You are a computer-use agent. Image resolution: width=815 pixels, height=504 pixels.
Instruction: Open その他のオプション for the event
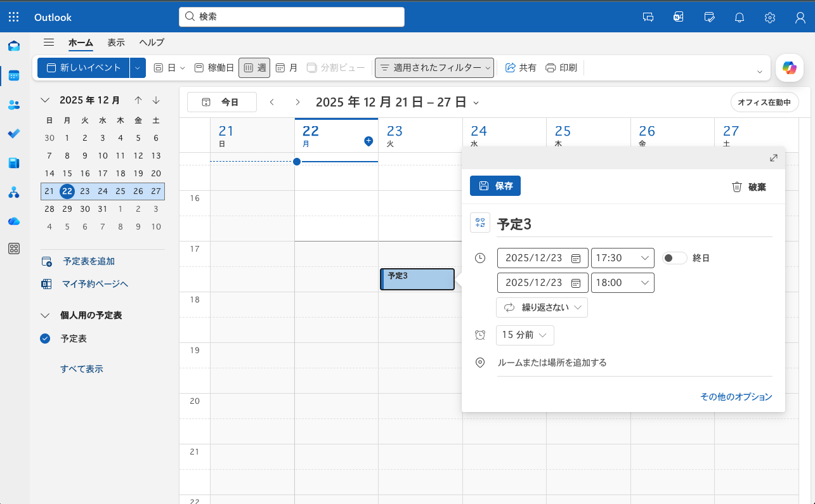pos(736,396)
